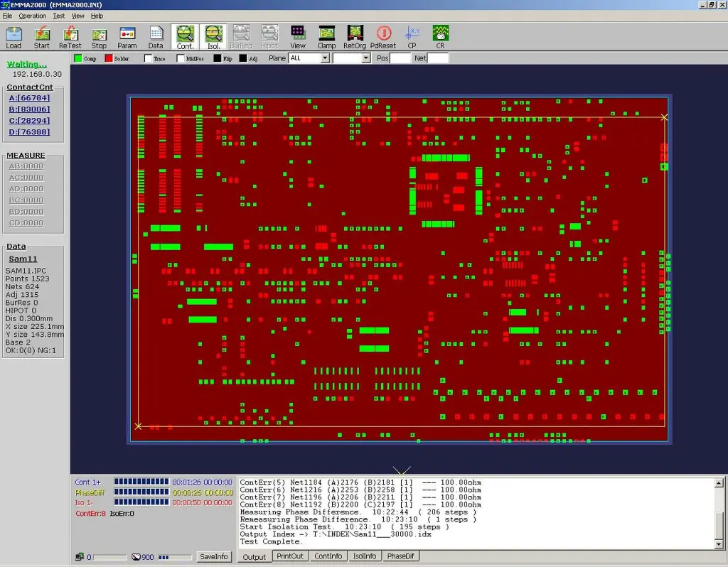
Task: Open contact count link A:[66784]
Action: coord(29,98)
